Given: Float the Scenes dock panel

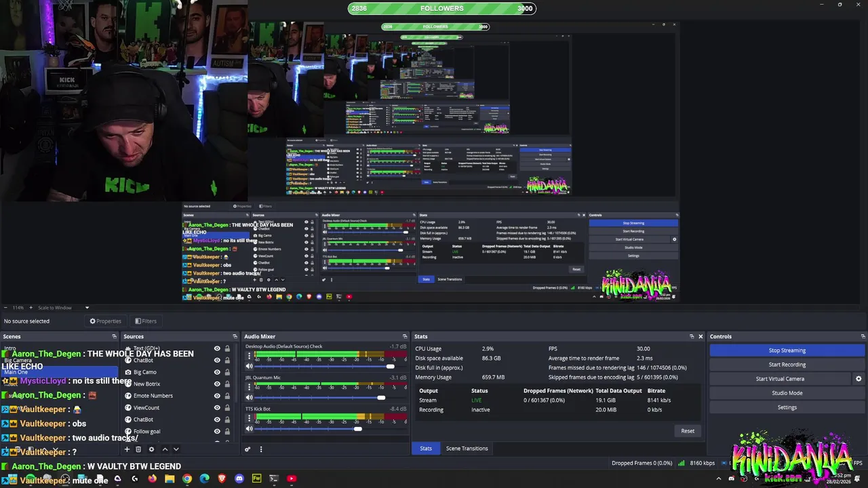Looking at the screenshot, I should [114, 336].
